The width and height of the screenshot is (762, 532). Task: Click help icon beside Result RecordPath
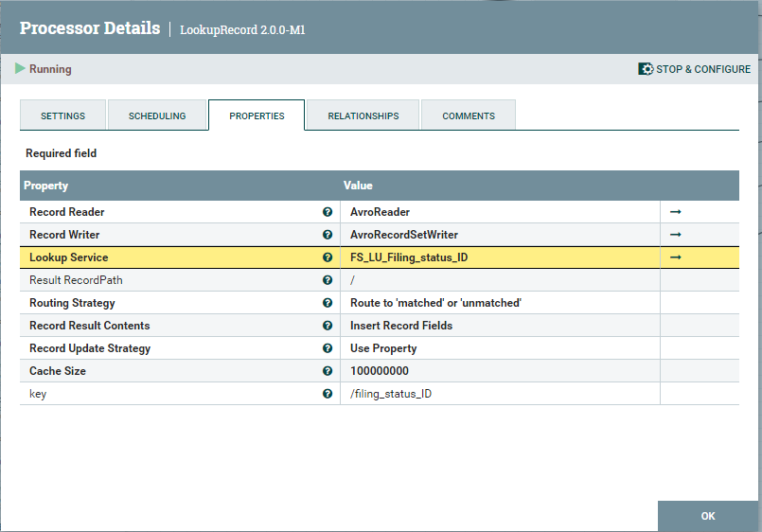(328, 280)
